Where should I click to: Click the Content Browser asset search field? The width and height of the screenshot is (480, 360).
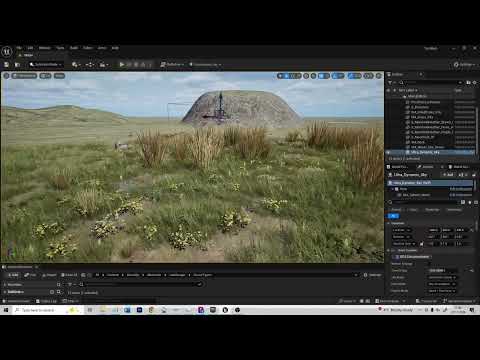(140, 284)
